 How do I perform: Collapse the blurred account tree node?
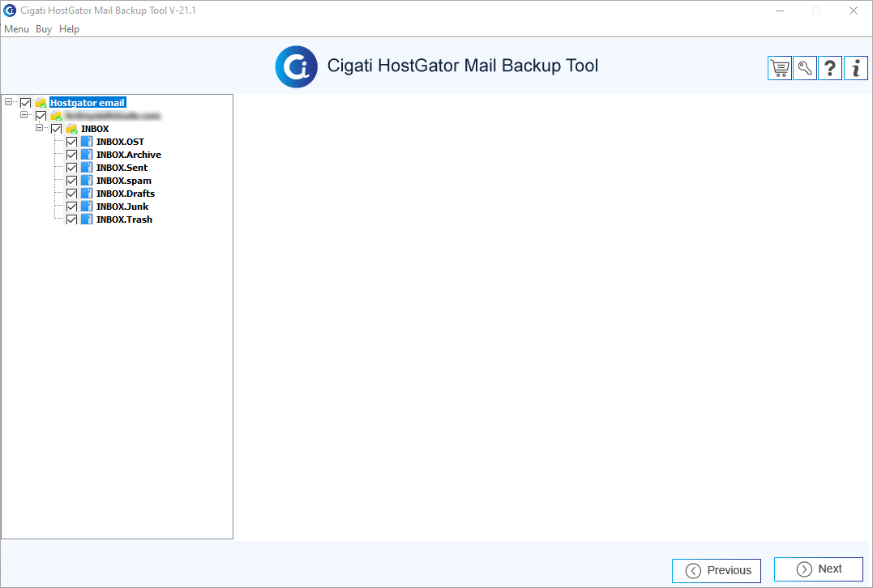point(24,114)
